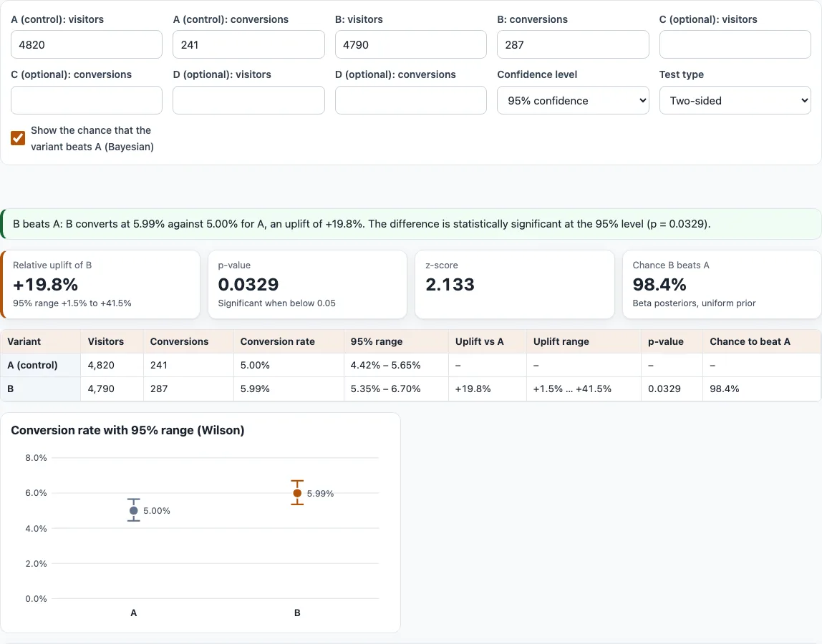Select the 5.99% label in the chart

320,494
